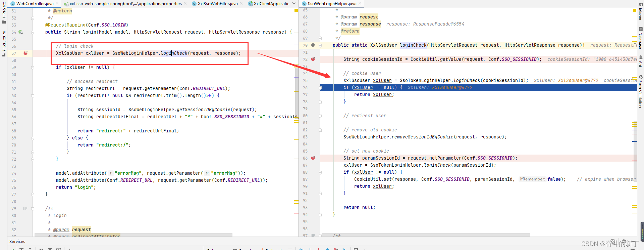Select the SsoWebLoginHelper.java tab
This screenshot has height=250, width=644.
[x=331, y=4]
